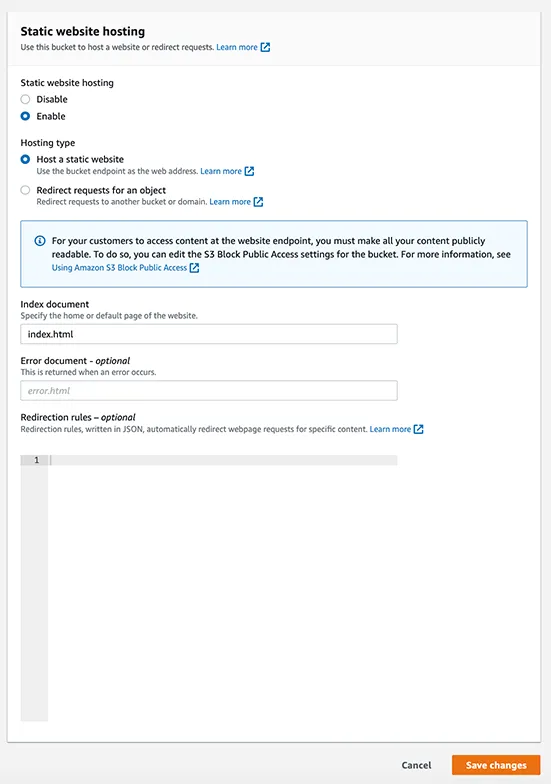Screen dimensions: 551x784
Task: Click the external link icon next to Using Amazon S3 Block Public Access
Action: (194, 268)
